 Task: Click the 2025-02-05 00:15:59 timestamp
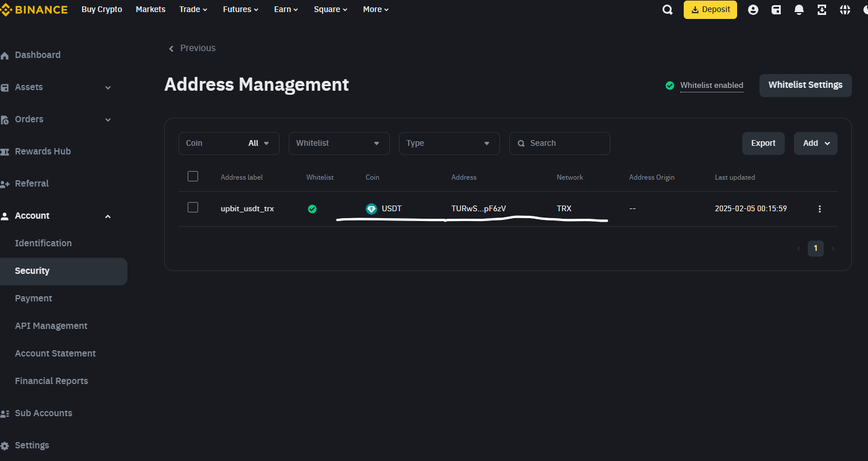[x=751, y=209]
